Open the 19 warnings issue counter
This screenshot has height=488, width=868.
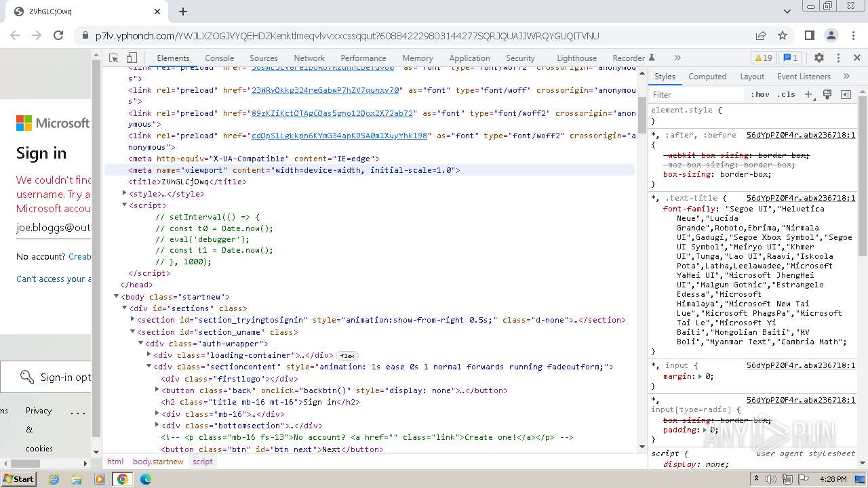pyautogui.click(x=763, y=58)
